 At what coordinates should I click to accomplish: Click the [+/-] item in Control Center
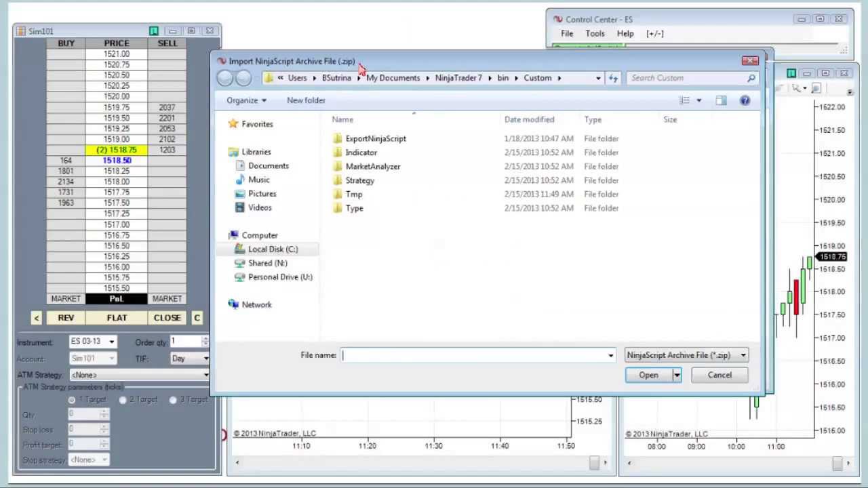[655, 33]
